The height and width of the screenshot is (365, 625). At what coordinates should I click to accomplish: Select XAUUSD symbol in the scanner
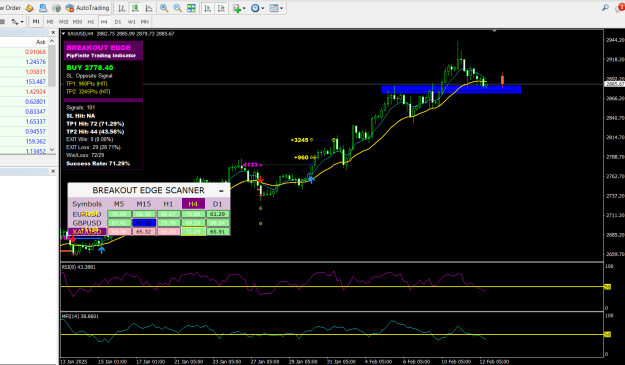click(x=87, y=232)
